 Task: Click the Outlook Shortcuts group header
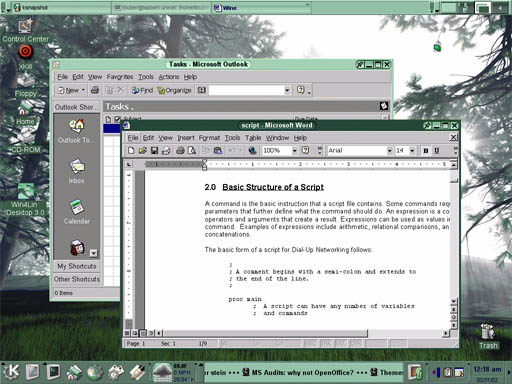[77, 107]
